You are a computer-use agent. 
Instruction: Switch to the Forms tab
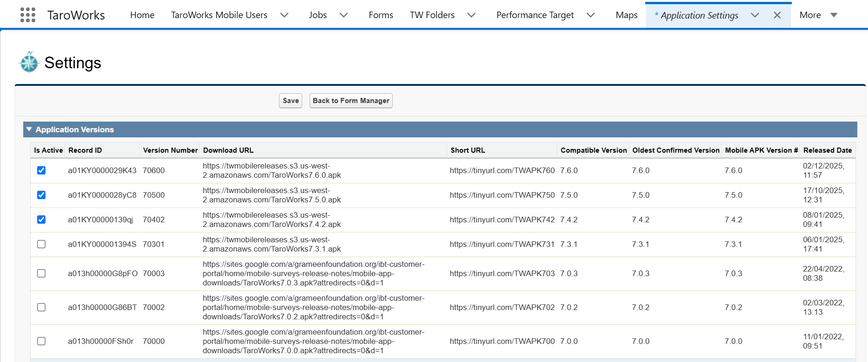(x=381, y=15)
